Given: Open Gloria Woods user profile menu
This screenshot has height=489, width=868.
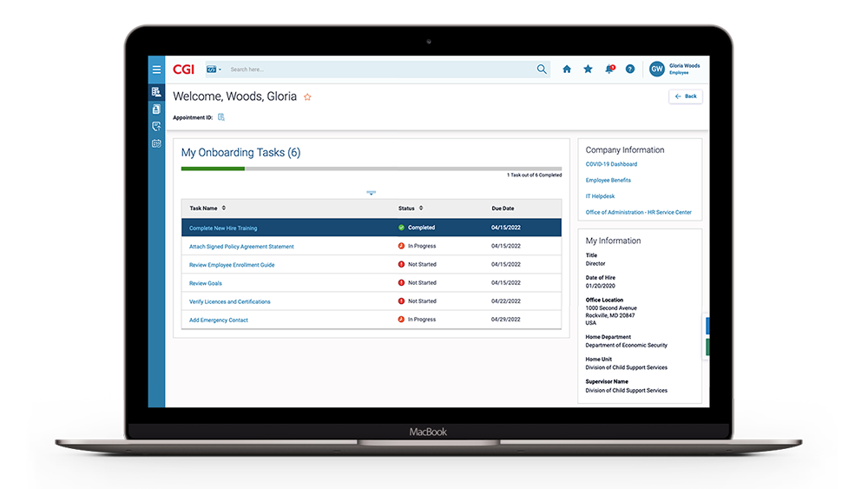Looking at the screenshot, I should [x=675, y=69].
